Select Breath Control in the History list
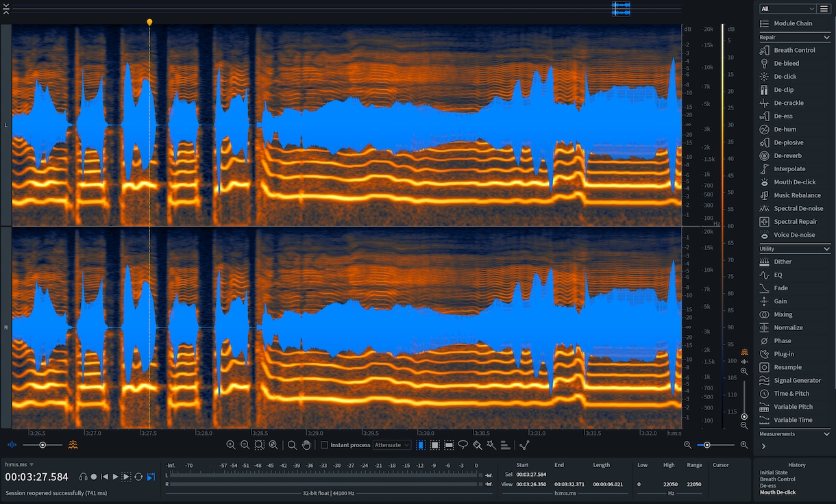The width and height of the screenshot is (836, 504). [x=778, y=479]
